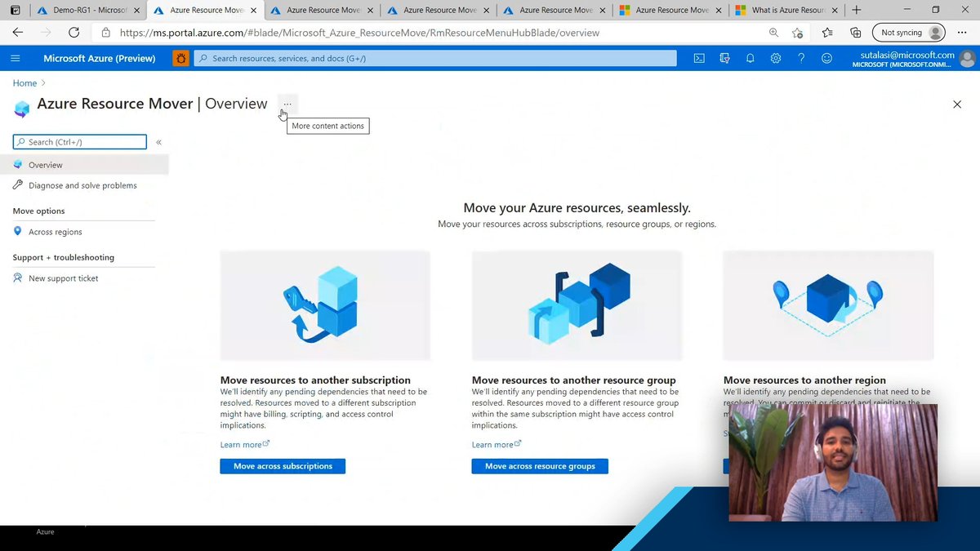This screenshot has width=980, height=551.
Task: Click the tab actions icon beside tabs
Action: pos(15,11)
